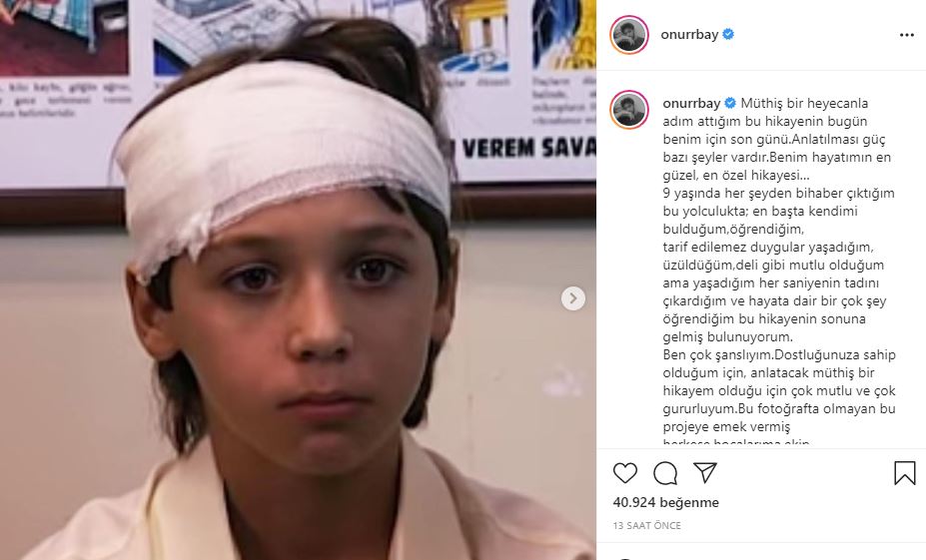Image resolution: width=926 pixels, height=560 pixels.
Task: Click the caption line starting '9 yaşında'
Action: pos(778,193)
